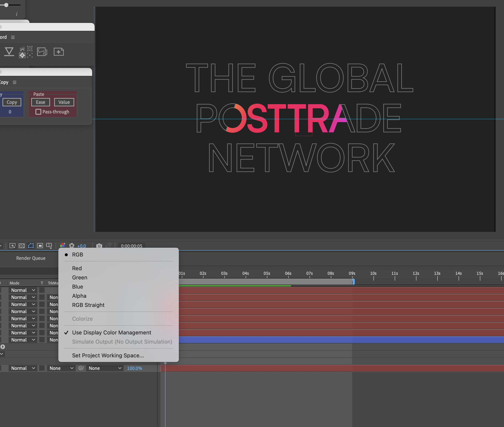
Task: Click the Ease paste button
Action: [40, 102]
